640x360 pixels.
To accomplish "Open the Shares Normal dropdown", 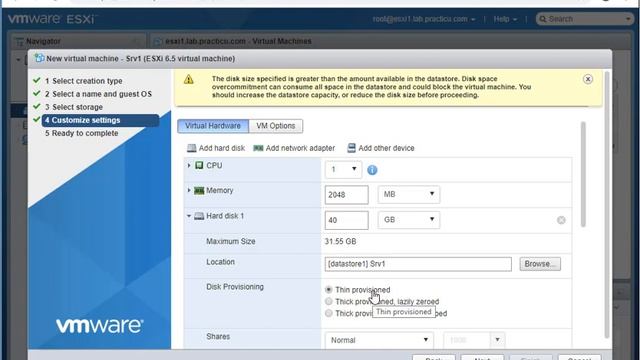I will [x=379, y=340].
